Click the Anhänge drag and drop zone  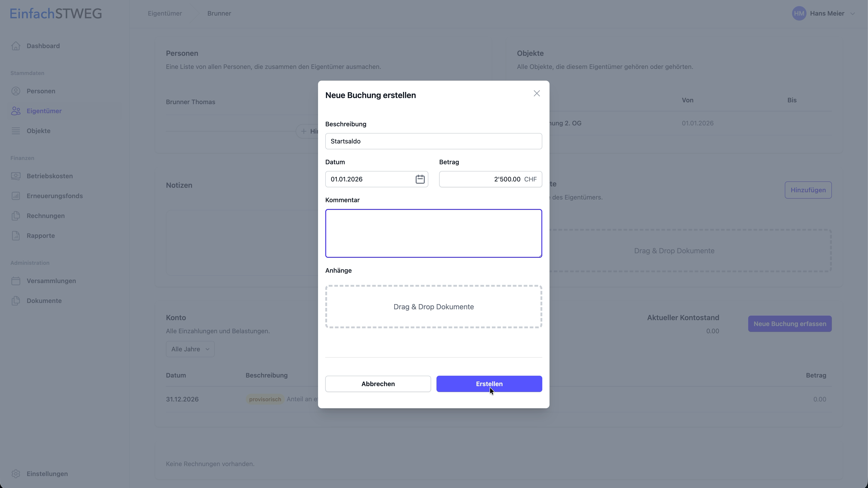point(433,307)
